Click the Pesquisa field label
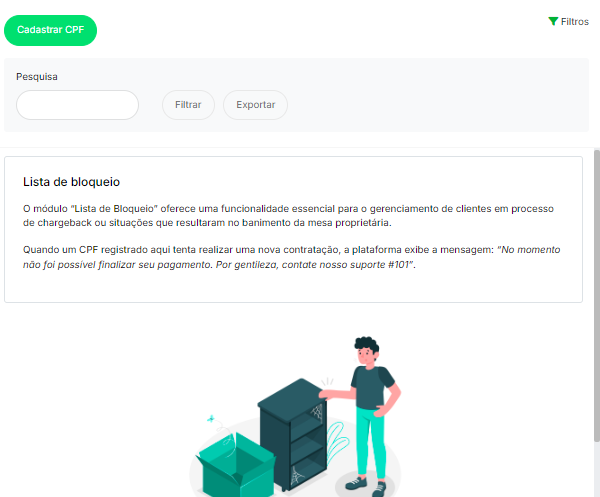600x497 pixels. click(x=37, y=77)
